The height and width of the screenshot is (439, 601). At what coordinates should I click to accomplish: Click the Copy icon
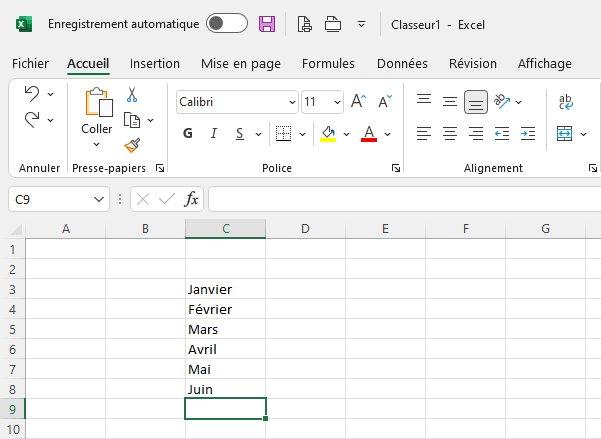[132, 120]
